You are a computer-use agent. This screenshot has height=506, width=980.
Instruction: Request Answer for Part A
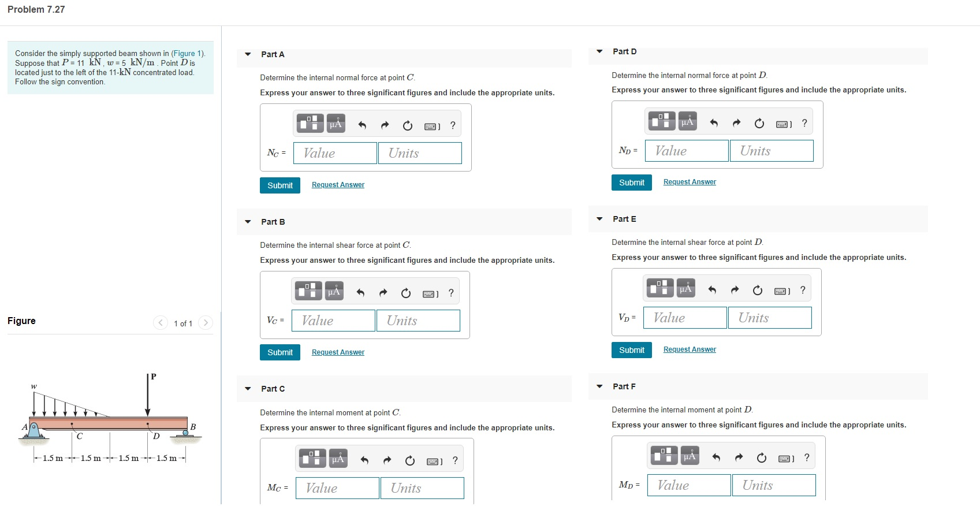338,185
